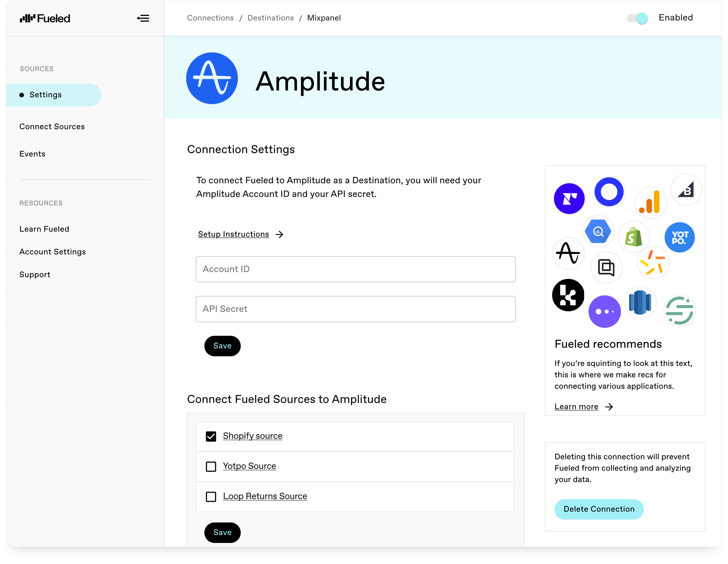Navigate to the Events sidebar item
The height and width of the screenshot is (564, 728).
[32, 154]
